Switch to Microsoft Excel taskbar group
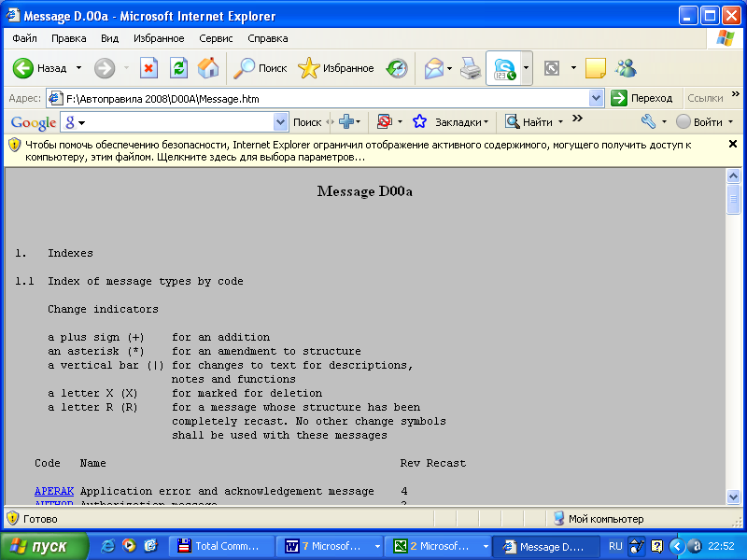 pyautogui.click(x=437, y=546)
